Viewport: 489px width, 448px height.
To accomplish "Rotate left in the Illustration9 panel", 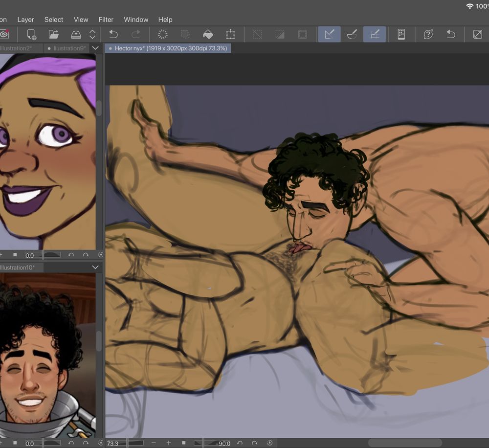I will [71, 255].
